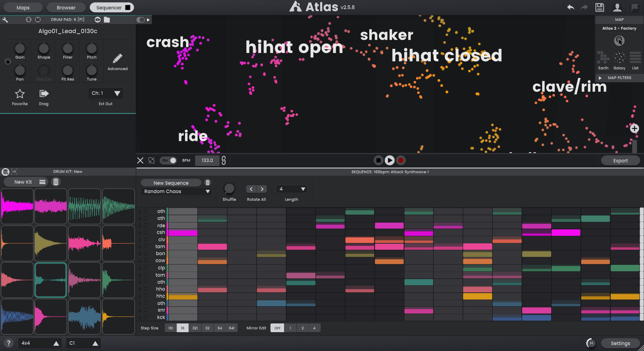644x351 pixels.
Task: Open the Length dropdown
Action: tap(291, 189)
